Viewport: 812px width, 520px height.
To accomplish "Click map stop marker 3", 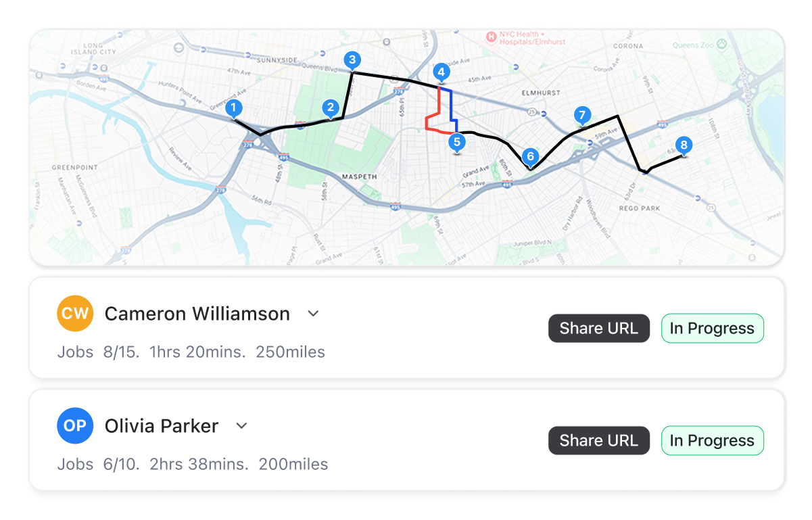I will [352, 60].
